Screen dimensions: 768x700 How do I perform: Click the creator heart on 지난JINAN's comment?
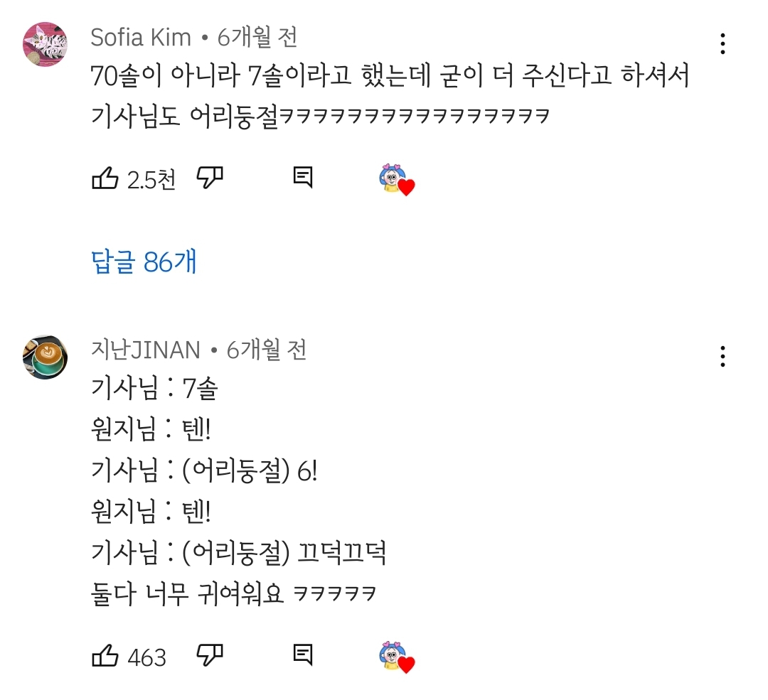(x=398, y=659)
